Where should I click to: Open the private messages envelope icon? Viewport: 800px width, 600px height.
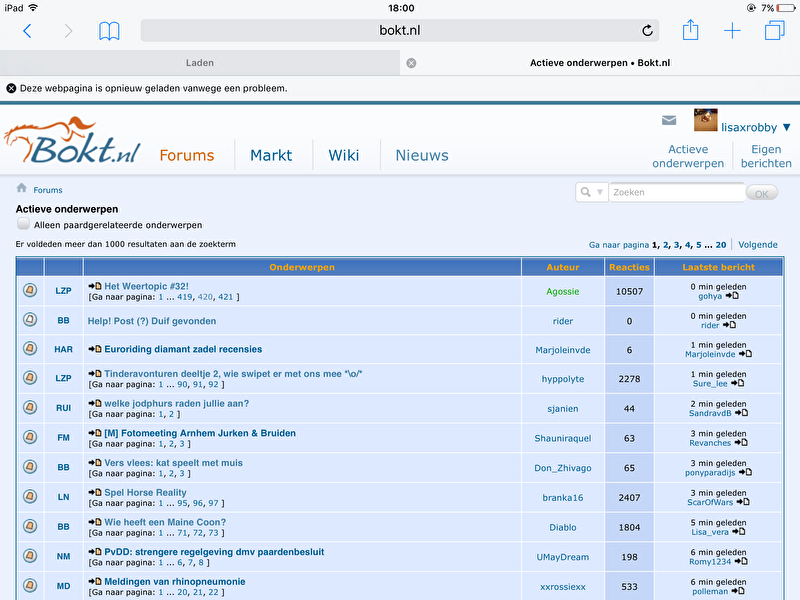point(669,120)
